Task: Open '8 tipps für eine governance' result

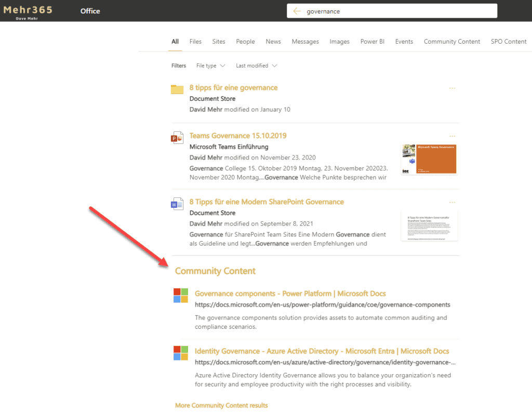Action: click(233, 88)
